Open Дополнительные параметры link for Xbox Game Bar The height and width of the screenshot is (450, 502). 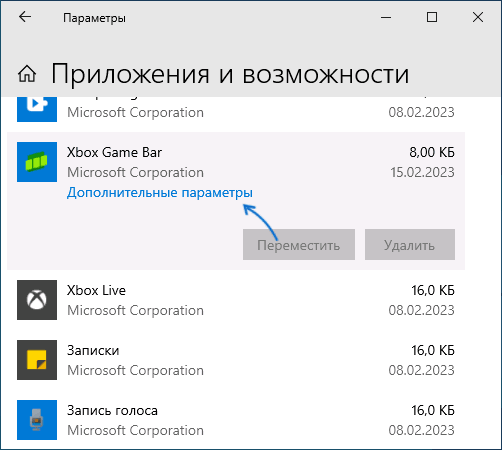(x=160, y=193)
